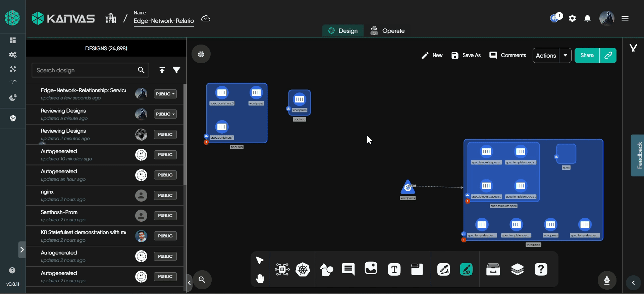Open the notifications bell

pos(587,18)
